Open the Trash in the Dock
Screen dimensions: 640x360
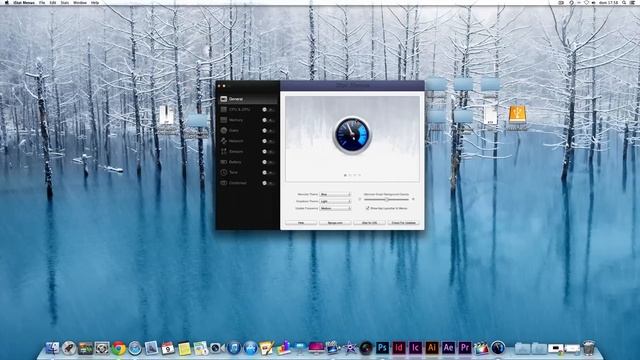click(589, 348)
